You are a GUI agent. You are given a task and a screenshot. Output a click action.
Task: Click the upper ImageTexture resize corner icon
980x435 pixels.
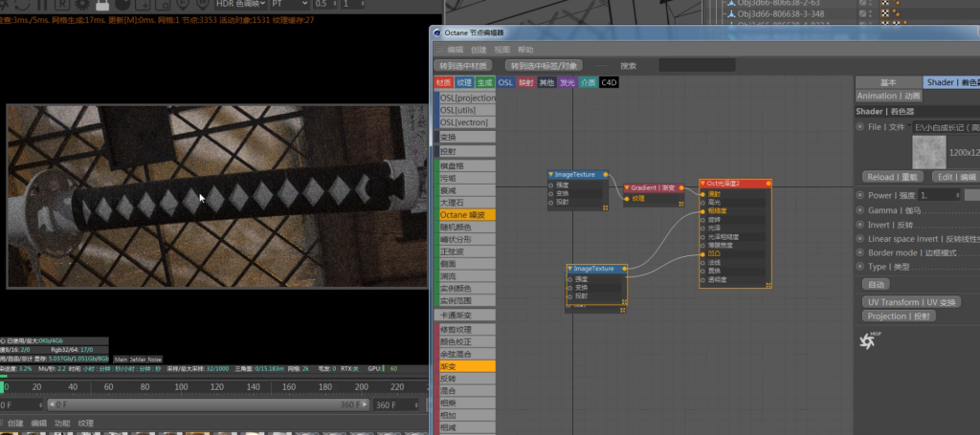(605, 207)
